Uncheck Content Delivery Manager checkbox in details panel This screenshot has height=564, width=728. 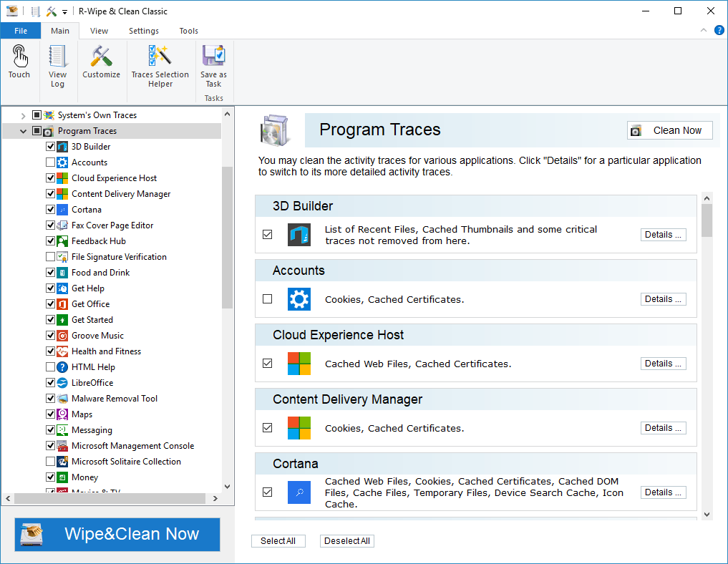click(268, 428)
